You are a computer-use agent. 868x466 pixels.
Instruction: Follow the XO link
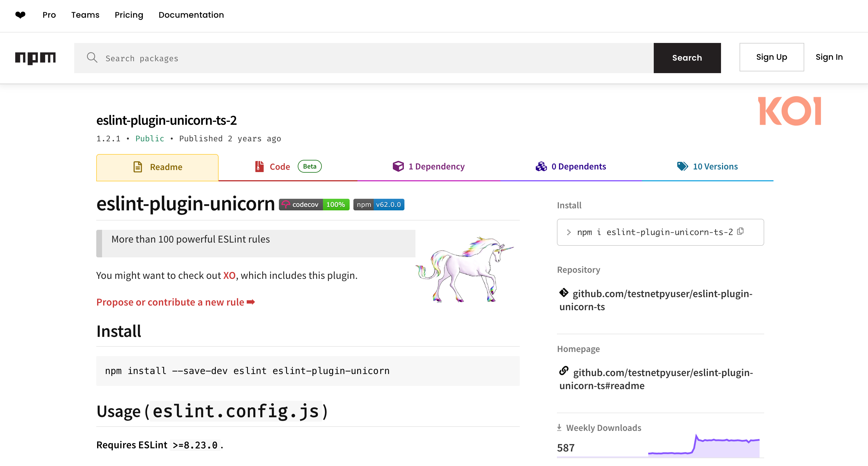[x=229, y=275]
